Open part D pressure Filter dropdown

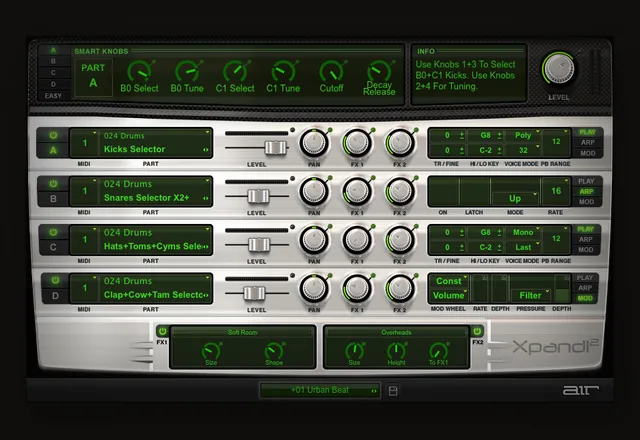[x=531, y=295]
